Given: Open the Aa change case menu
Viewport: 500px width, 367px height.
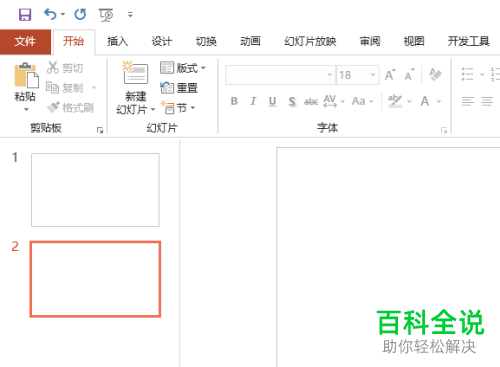Looking at the screenshot, I should click(362, 101).
